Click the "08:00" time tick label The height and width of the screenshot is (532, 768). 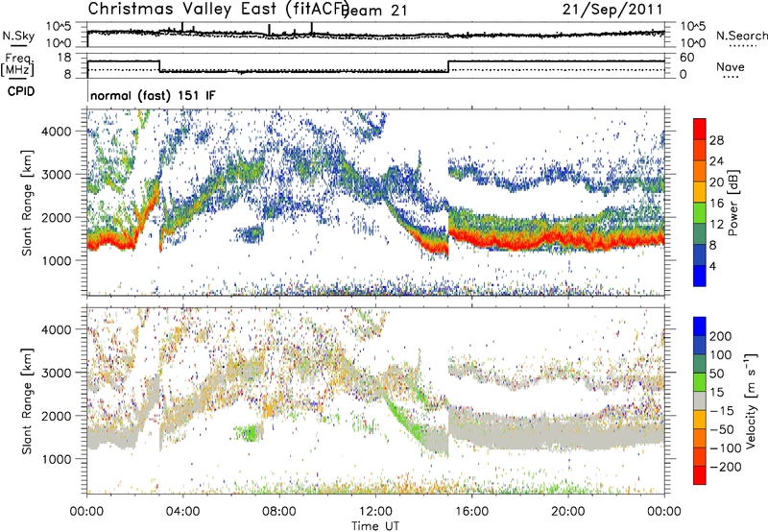(x=279, y=512)
